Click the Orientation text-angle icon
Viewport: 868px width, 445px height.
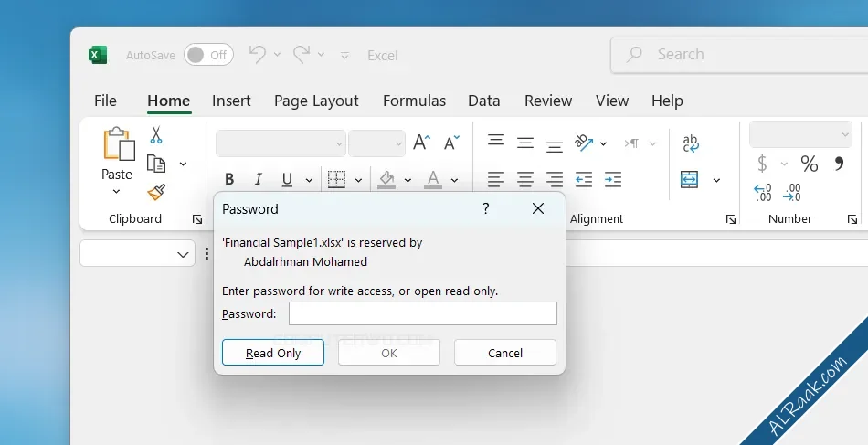[584, 143]
